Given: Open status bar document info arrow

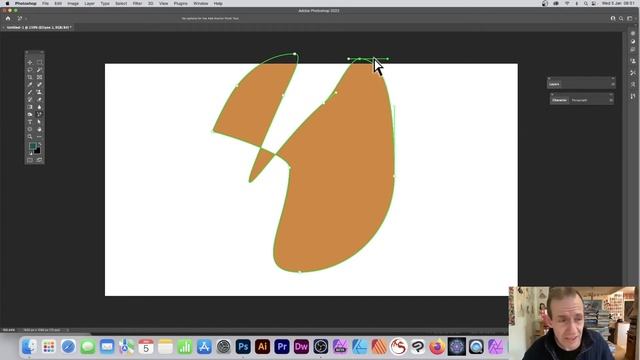Looking at the screenshot, I should [x=68, y=330].
